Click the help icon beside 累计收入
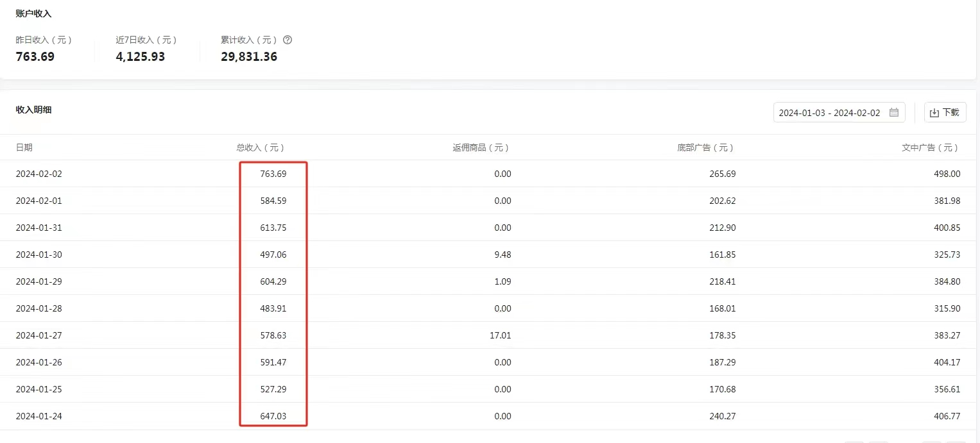 point(288,40)
